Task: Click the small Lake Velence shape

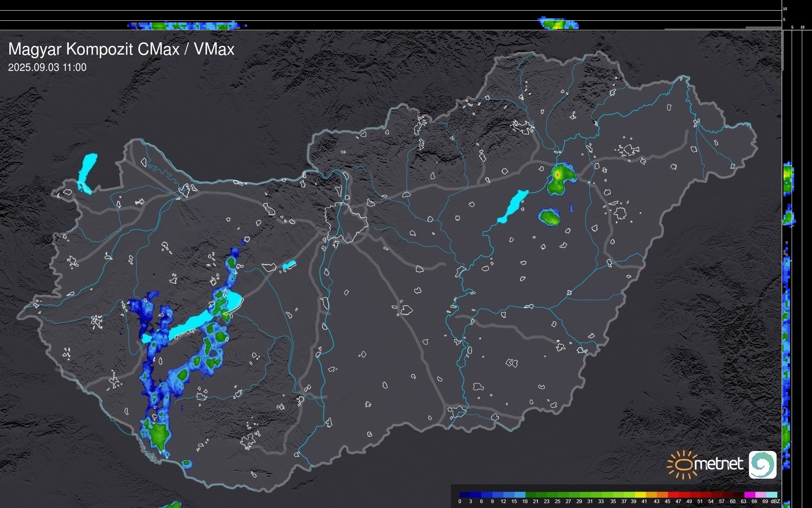Action: 289,265
